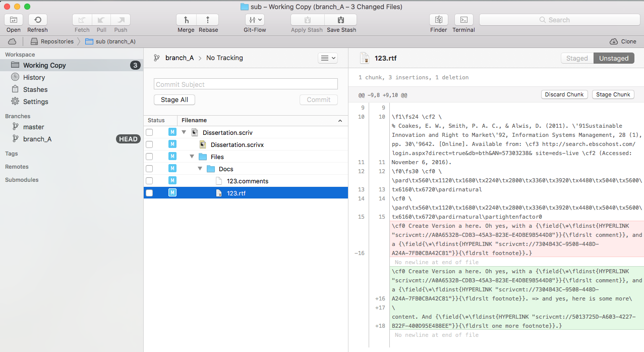The image size is (644, 352).
Task: Reveal the repository in Finder
Action: [x=438, y=20]
